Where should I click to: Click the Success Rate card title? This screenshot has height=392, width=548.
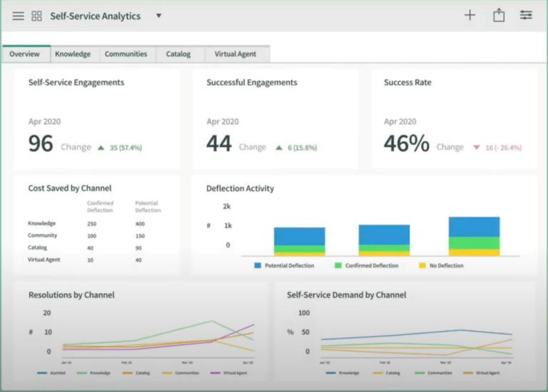407,83
